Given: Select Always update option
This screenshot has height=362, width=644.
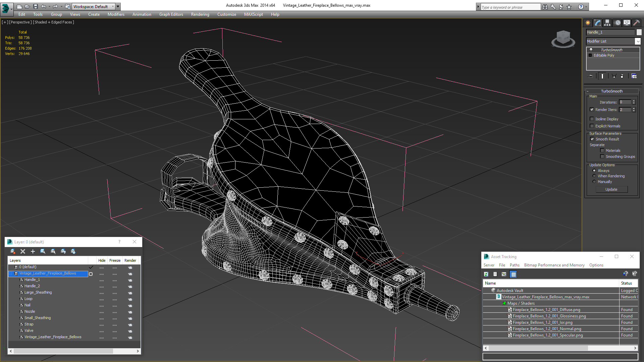Looking at the screenshot, I should 594,171.
